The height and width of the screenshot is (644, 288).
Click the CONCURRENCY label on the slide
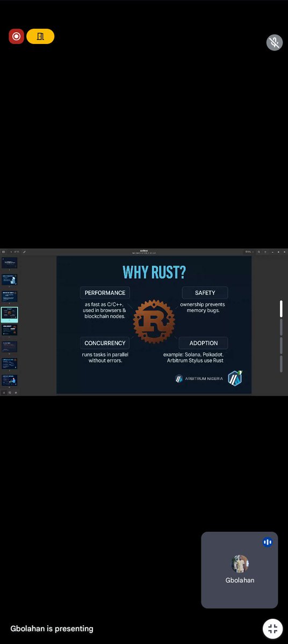click(x=105, y=343)
